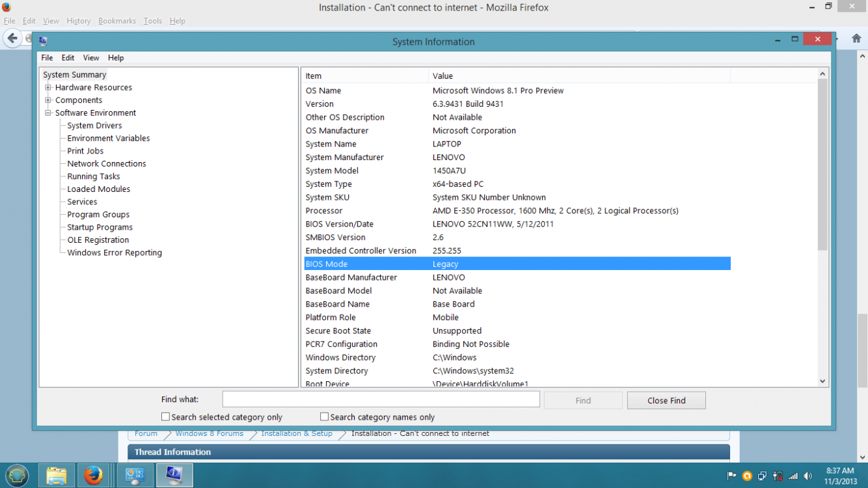Select the Embedded Controller Version row
868x488 pixels.
(517, 251)
